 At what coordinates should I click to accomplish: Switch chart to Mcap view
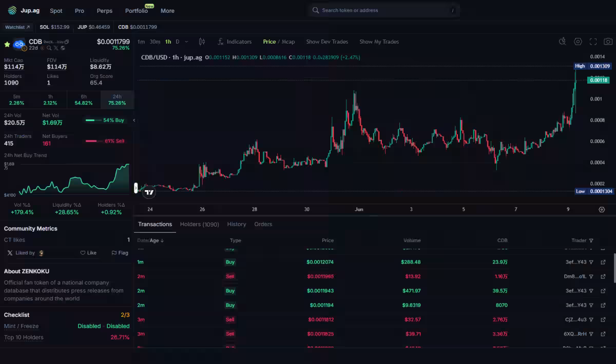point(288,42)
